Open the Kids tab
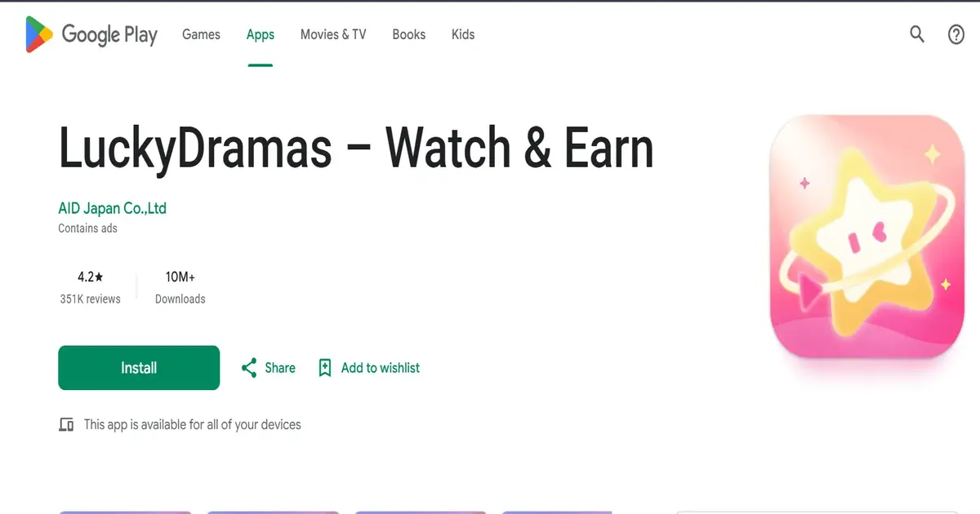Image resolution: width=980 pixels, height=514 pixels. (x=463, y=34)
